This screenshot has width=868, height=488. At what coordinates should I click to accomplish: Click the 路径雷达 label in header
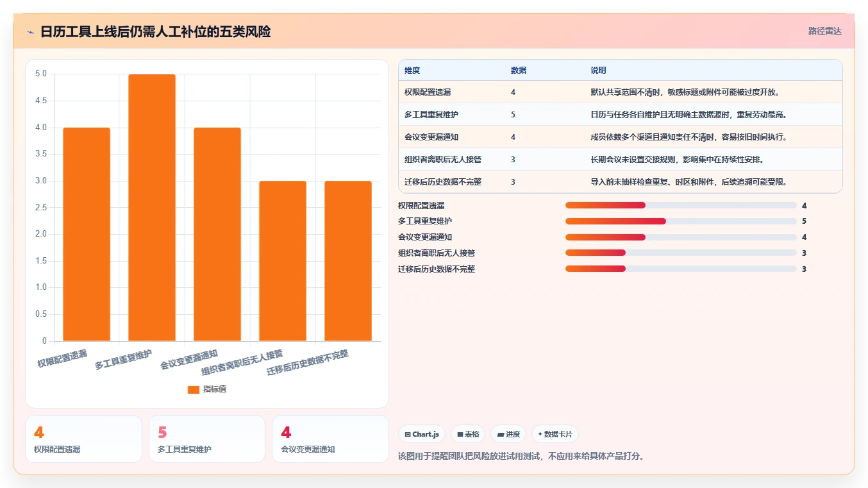[825, 31]
